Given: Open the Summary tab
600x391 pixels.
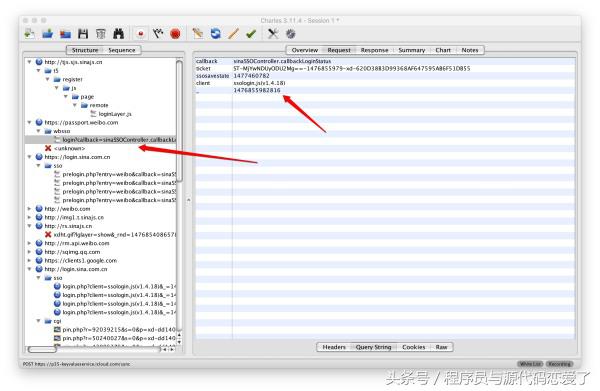Looking at the screenshot, I should tap(412, 50).
